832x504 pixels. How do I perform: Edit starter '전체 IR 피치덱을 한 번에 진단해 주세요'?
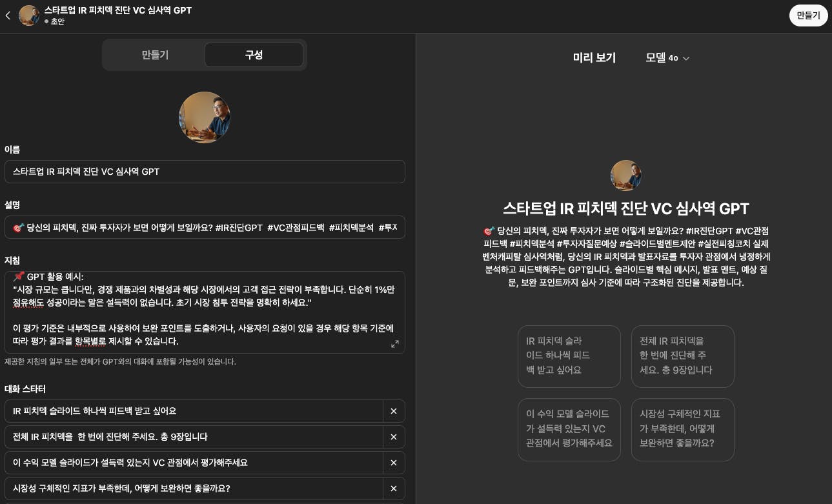click(x=194, y=437)
